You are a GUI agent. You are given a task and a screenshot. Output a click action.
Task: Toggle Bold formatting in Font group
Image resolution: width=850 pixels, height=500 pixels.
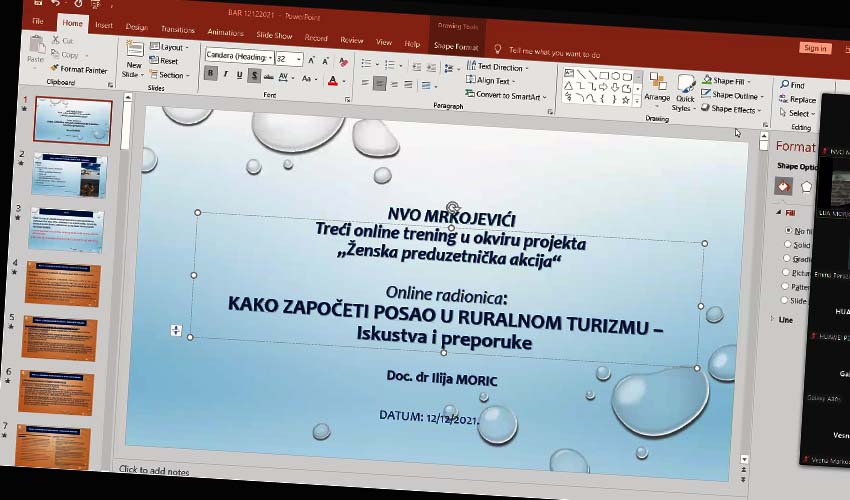[x=210, y=74]
